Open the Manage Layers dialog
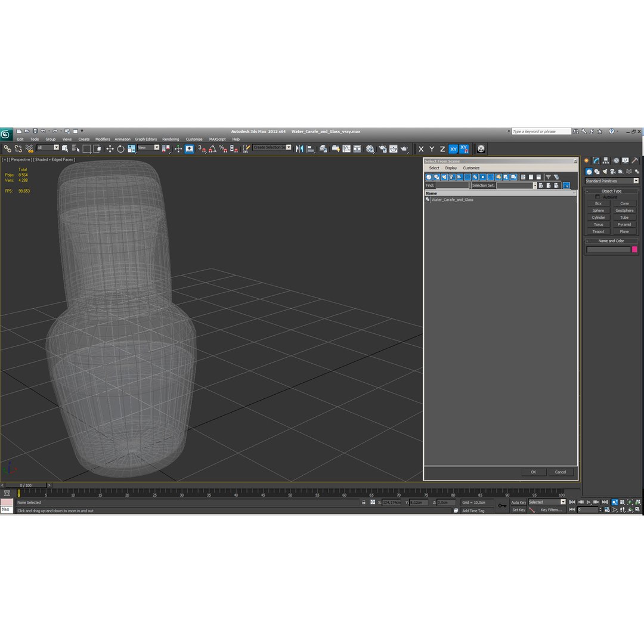Image resolution: width=644 pixels, height=644 pixels. [x=323, y=148]
